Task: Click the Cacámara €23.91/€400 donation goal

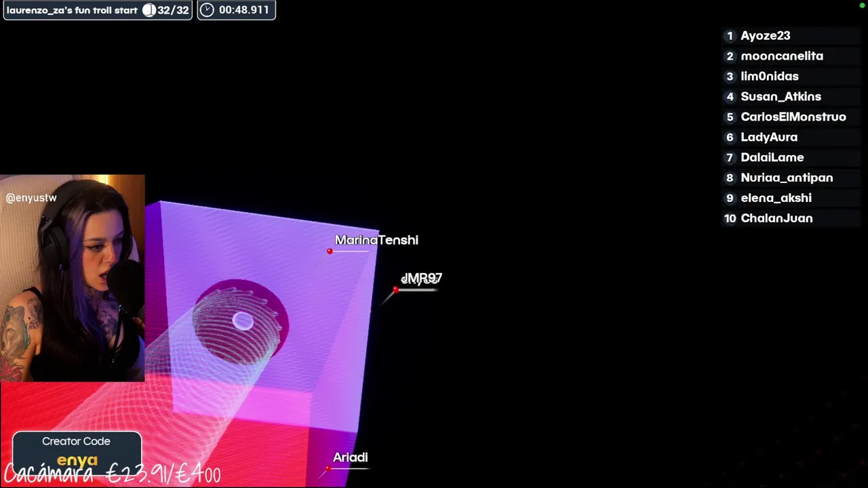Action: pos(113,474)
